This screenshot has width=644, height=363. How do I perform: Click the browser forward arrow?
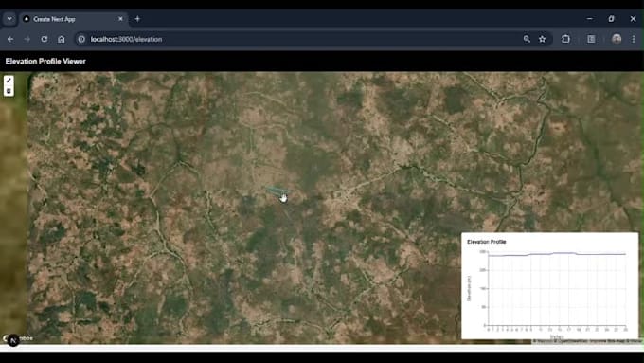(27, 39)
